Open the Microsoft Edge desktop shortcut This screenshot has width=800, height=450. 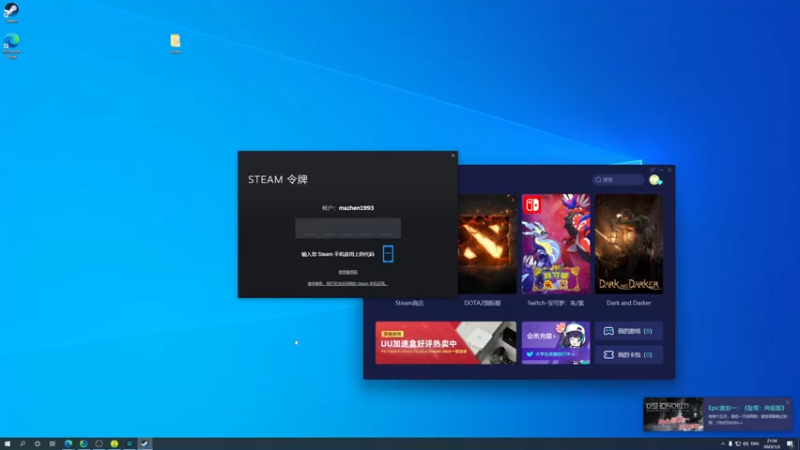click(11, 46)
